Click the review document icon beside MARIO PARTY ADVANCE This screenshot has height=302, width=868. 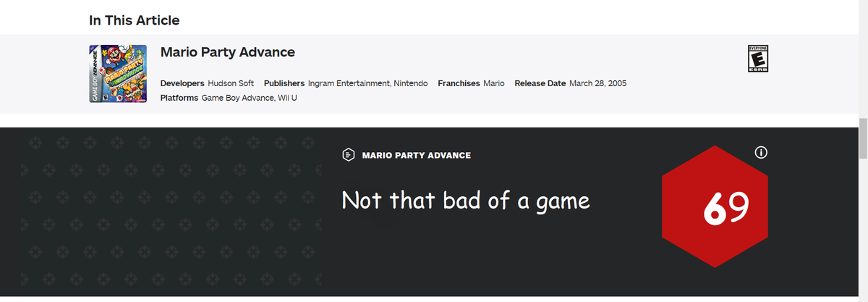(x=348, y=155)
